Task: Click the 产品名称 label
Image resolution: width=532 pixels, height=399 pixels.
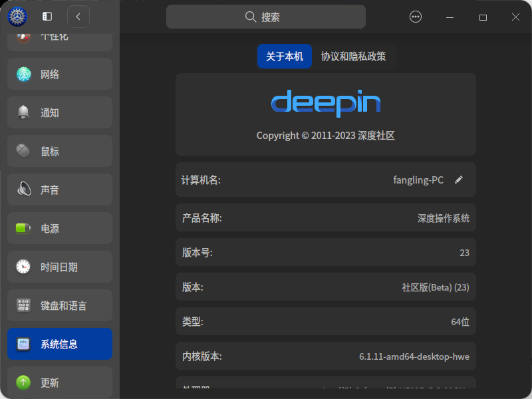Action: pyautogui.click(x=202, y=218)
